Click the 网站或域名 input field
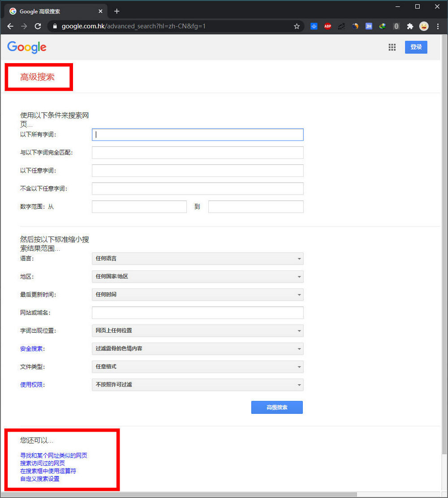Viewport: 448px width, 498px height. [198, 313]
